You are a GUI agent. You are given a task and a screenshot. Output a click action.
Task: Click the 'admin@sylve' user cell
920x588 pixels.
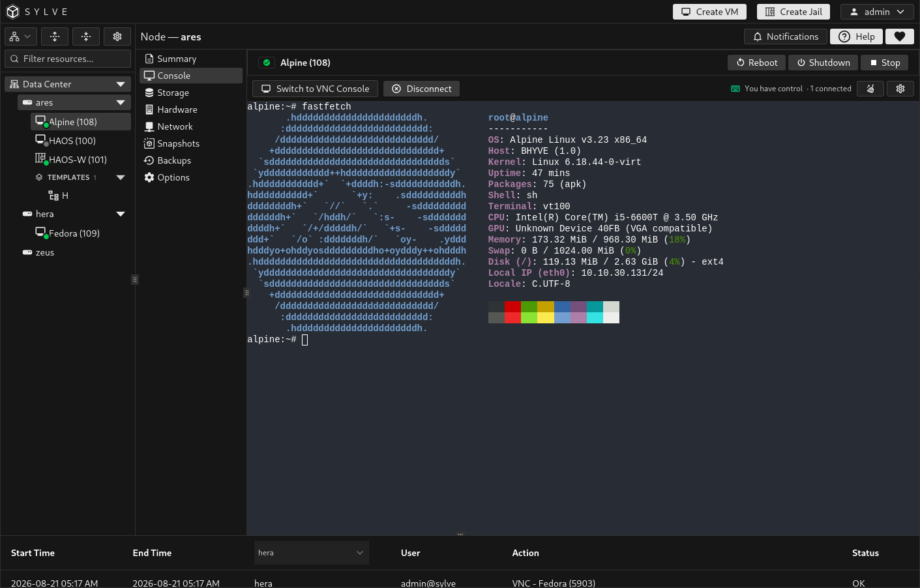pos(428,583)
